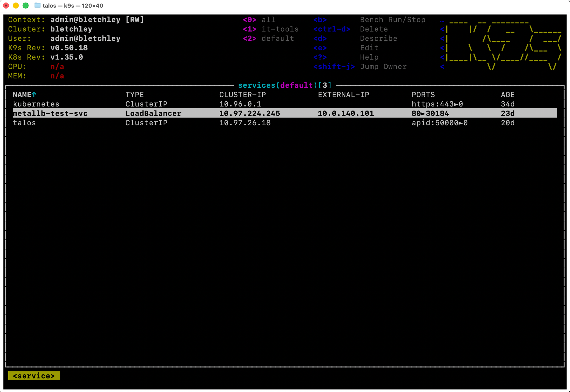Viewport: 570px width, 392px height.
Task: Click the K8s Rev value v1.35.0
Action: coord(66,57)
